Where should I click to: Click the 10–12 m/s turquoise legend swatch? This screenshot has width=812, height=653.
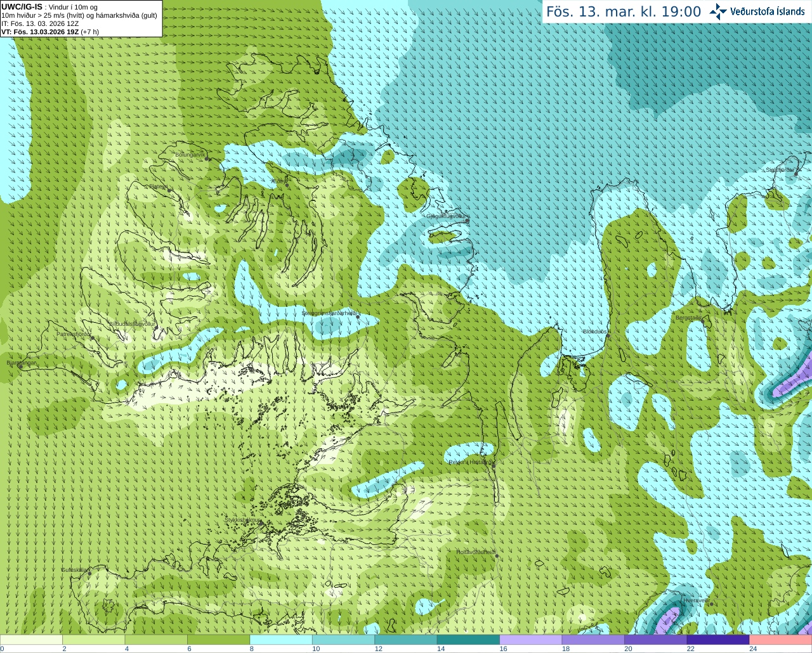coord(343,640)
